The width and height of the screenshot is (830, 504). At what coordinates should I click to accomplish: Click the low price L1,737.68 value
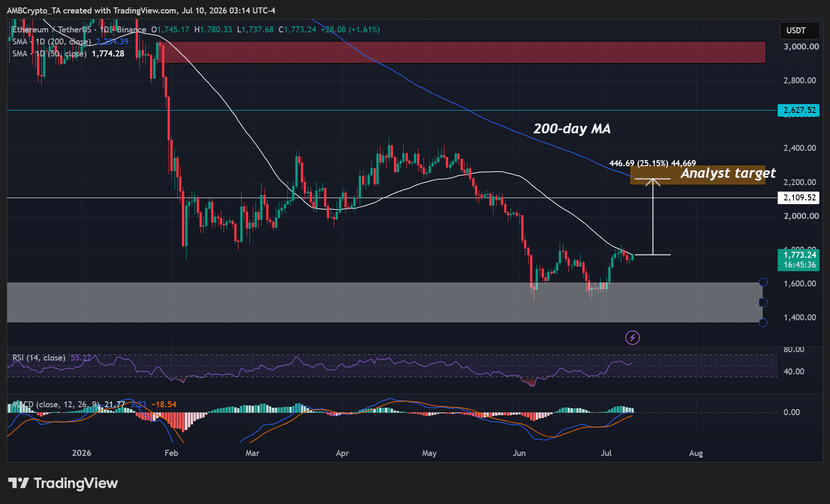coord(255,30)
